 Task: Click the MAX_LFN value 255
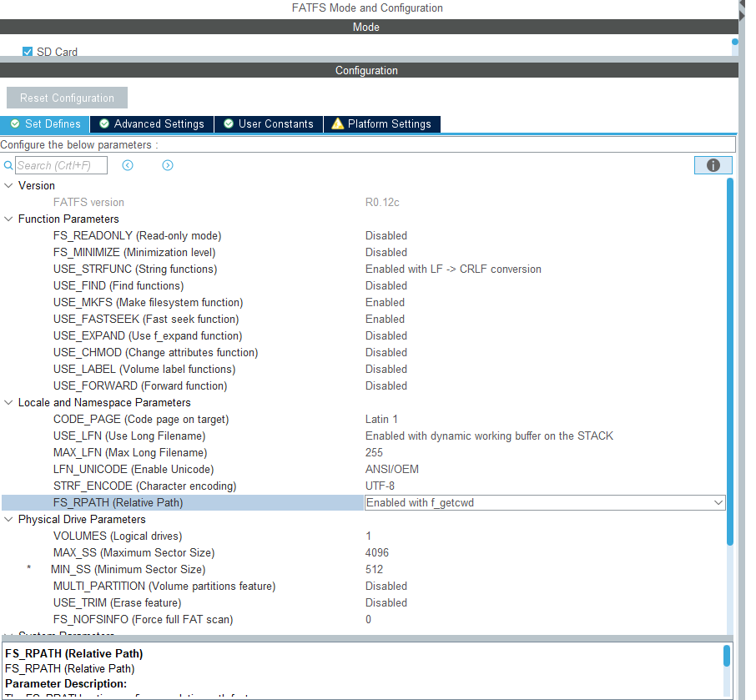pyautogui.click(x=374, y=453)
